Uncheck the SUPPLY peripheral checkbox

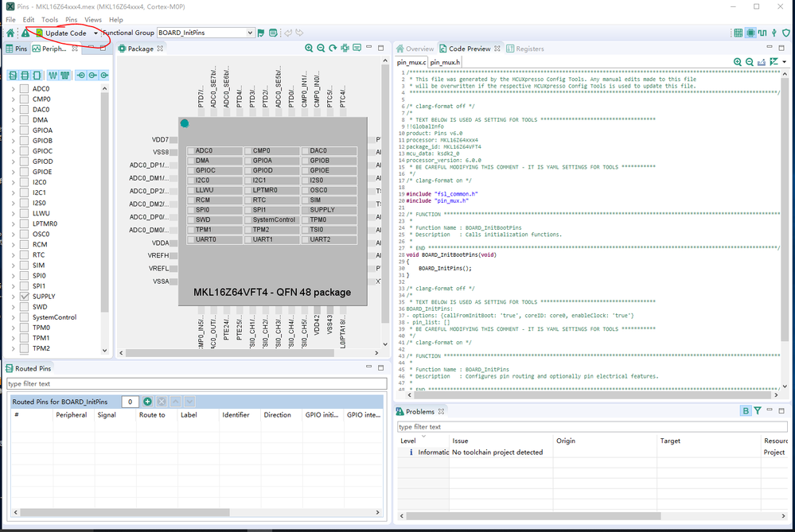coord(25,297)
